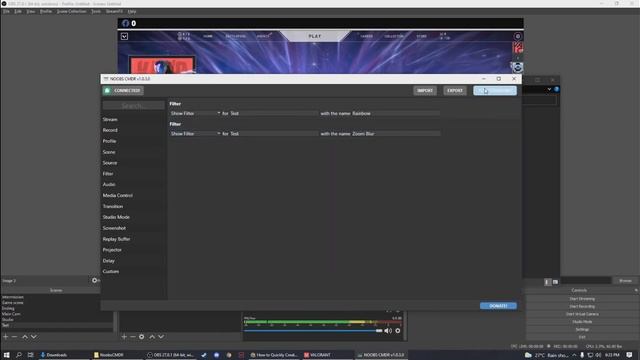Open OBS Tools menu
The image size is (640, 360).
96,11
